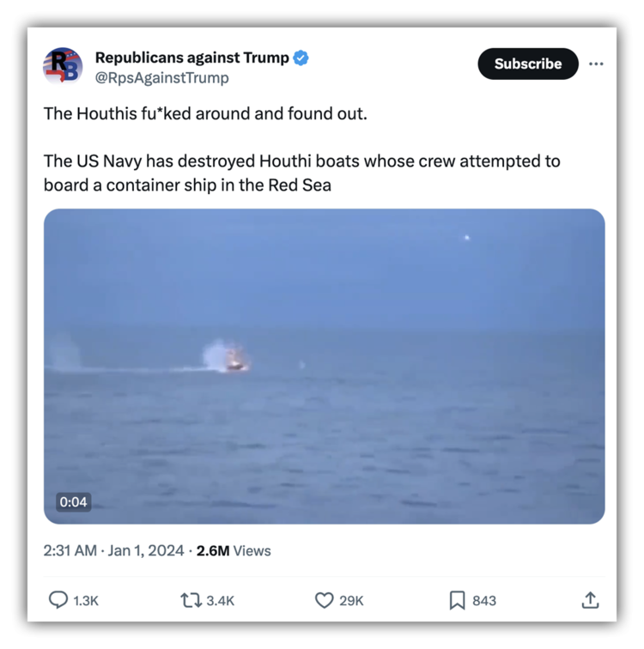Like the post with the heart icon
644x649 pixels.
click(x=324, y=600)
